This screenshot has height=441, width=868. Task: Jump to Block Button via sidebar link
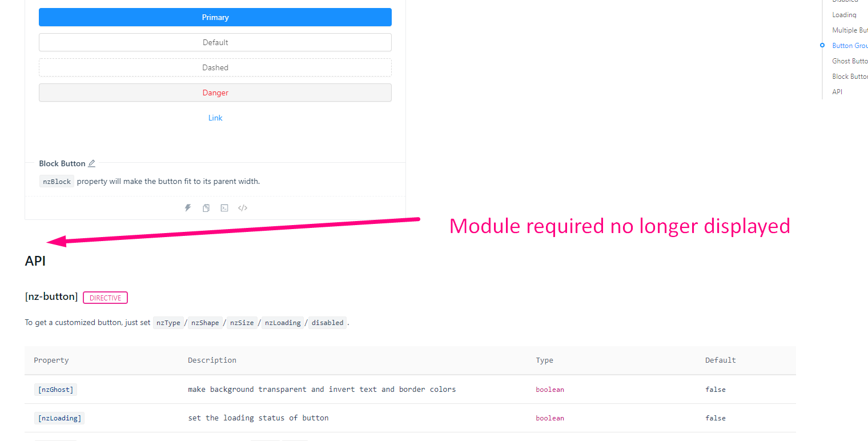click(850, 76)
